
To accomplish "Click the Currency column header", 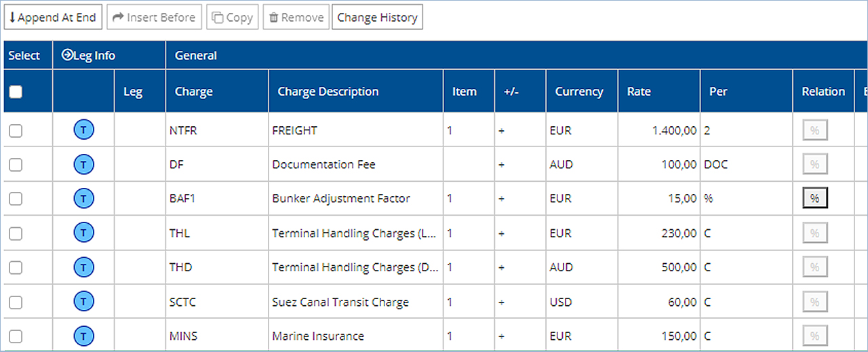I will [578, 92].
